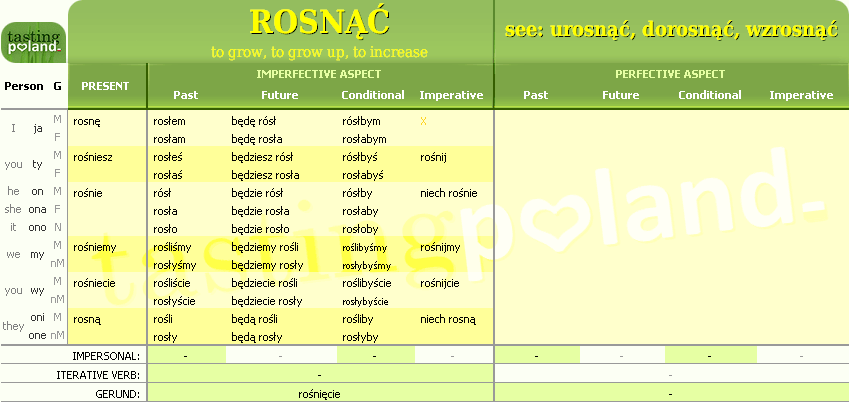Click the conditional form 'rosłyby'
849x402 pixels.
point(360,338)
